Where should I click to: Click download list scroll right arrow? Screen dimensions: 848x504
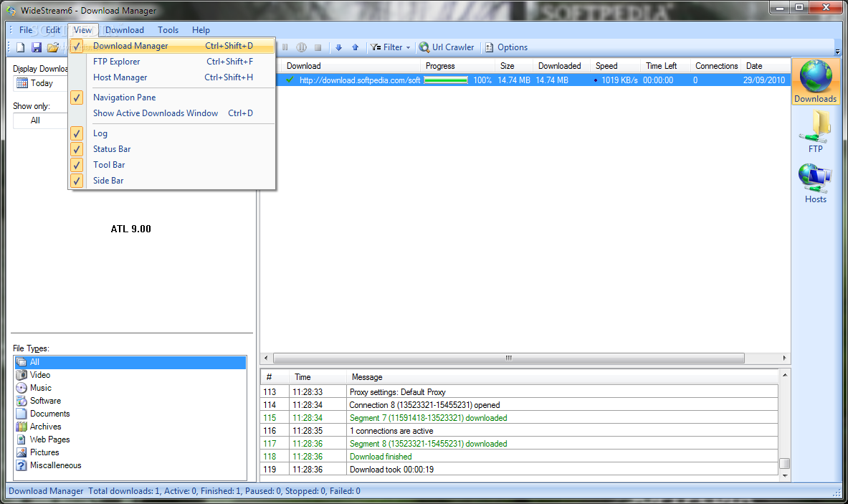tap(785, 358)
